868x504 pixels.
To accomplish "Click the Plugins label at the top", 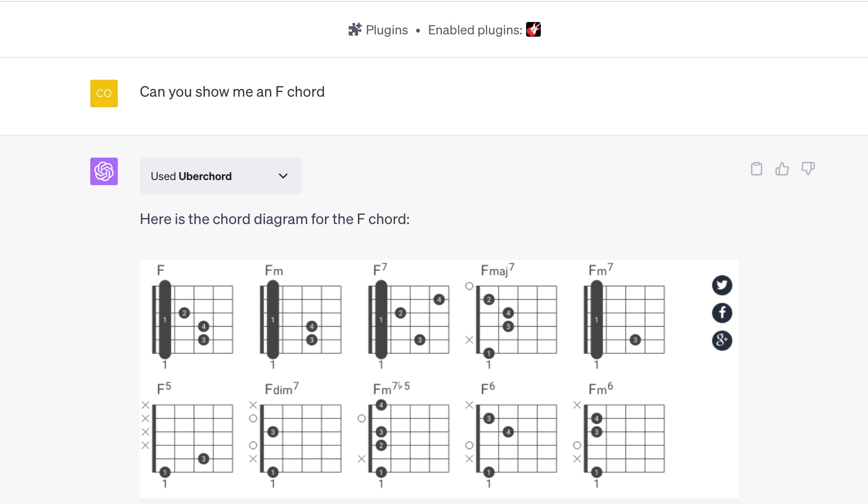I will coord(386,30).
